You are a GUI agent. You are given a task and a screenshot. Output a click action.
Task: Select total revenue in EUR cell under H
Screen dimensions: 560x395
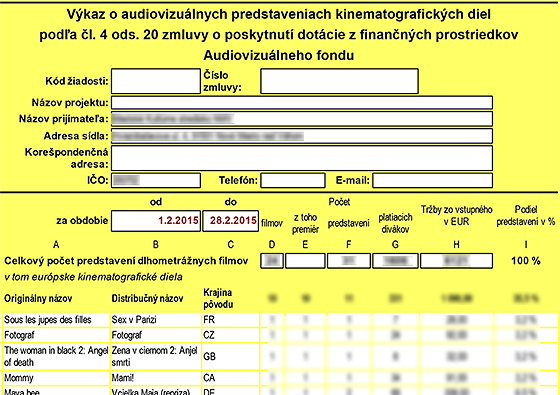[456, 261]
